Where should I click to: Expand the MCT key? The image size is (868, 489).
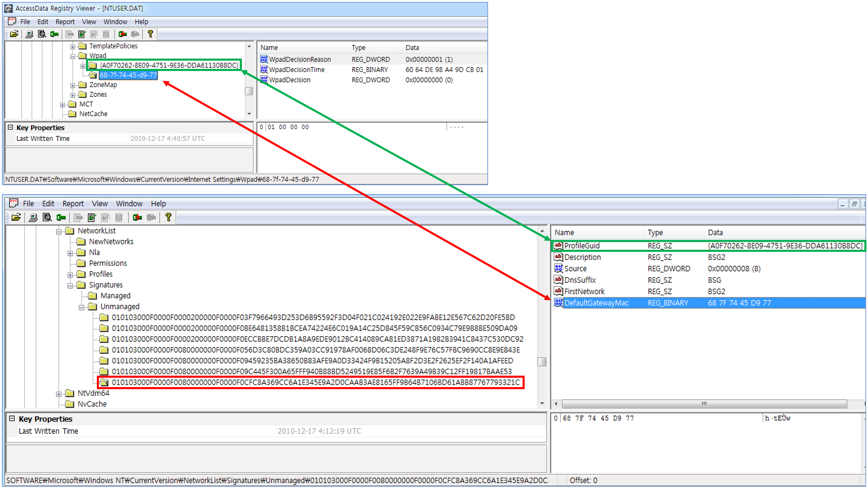(63, 105)
